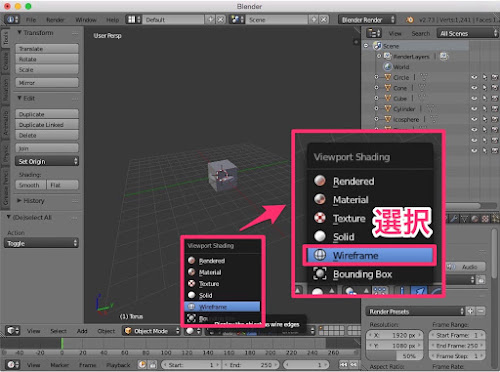Toggle selectability arrow for Cone object
500x372 pixels.
tap(485, 88)
